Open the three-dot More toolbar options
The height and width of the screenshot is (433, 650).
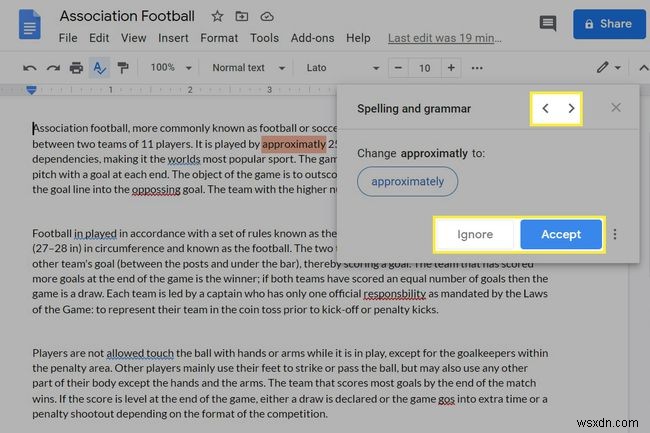coord(477,68)
